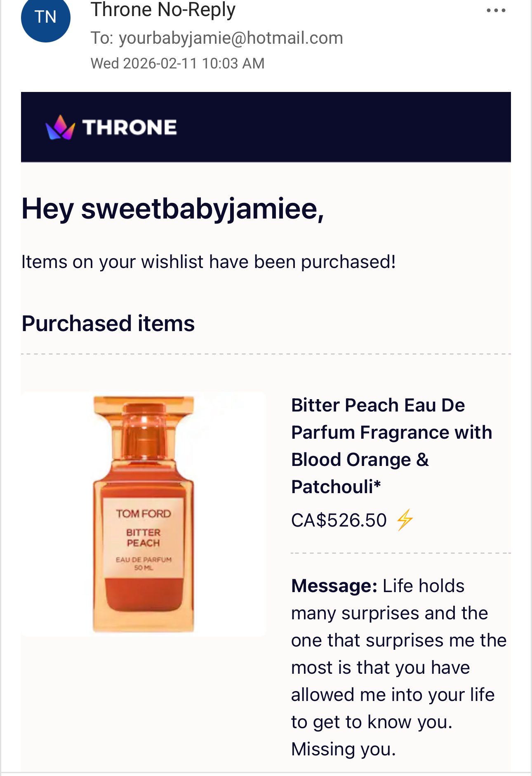
Task: Click the bold Message label
Action: point(334,586)
